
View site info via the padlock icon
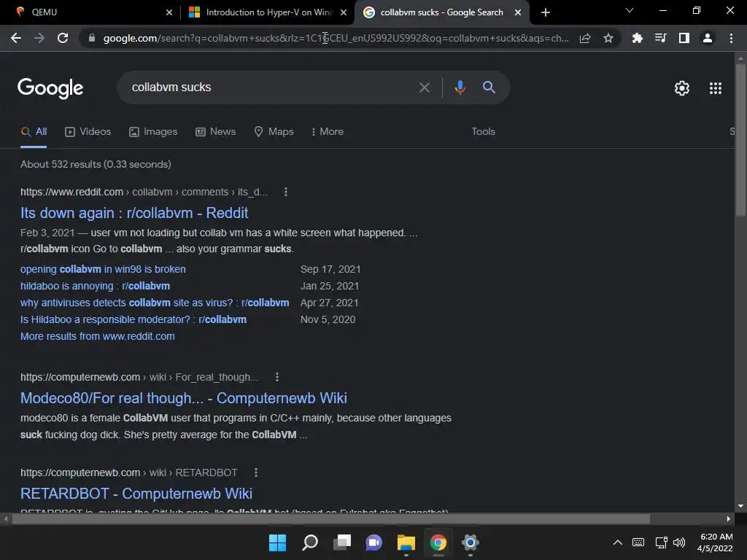[92, 38]
